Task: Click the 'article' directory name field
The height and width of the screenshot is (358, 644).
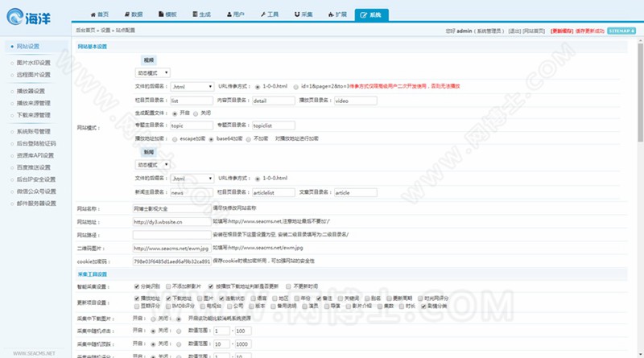Action: click(356, 192)
